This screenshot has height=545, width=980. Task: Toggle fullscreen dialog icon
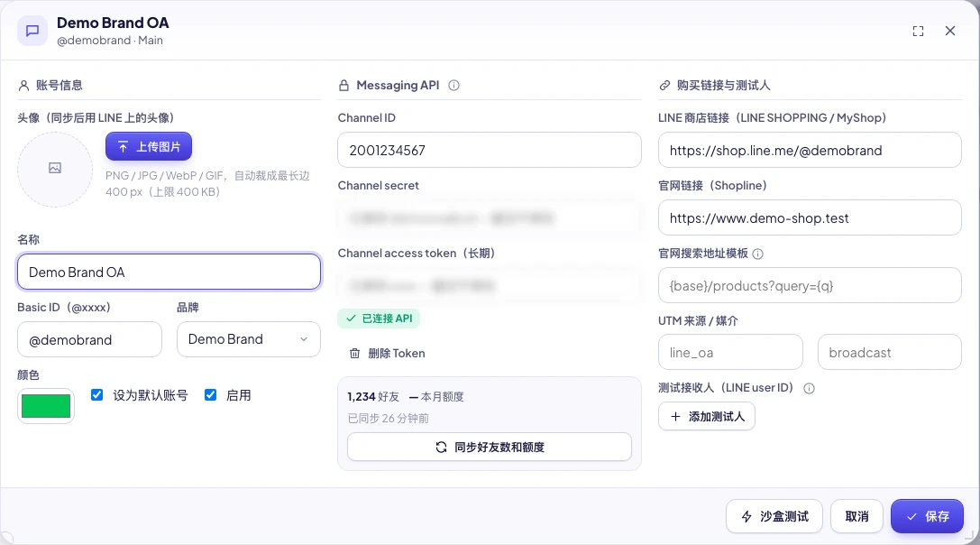pos(918,32)
